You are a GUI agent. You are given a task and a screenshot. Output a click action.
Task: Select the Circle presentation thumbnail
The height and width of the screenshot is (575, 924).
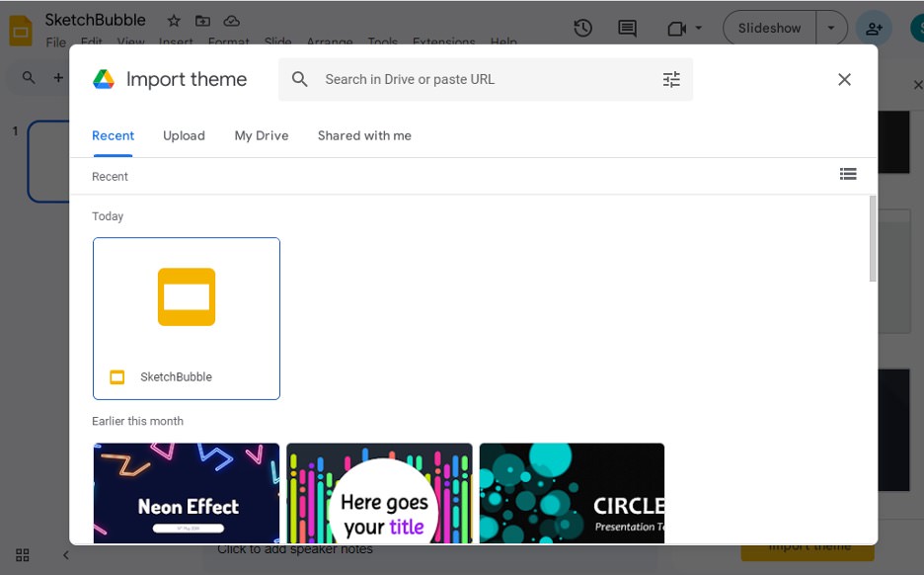point(572,493)
